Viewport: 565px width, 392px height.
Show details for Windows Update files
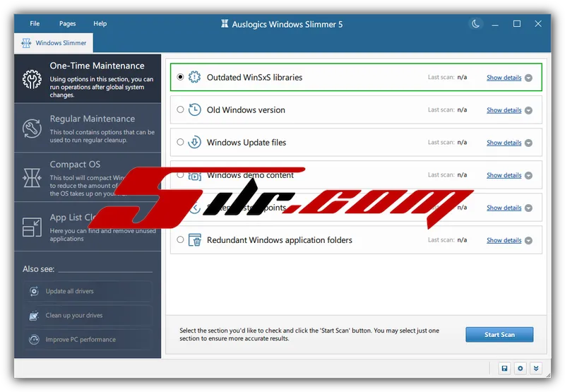click(x=504, y=143)
